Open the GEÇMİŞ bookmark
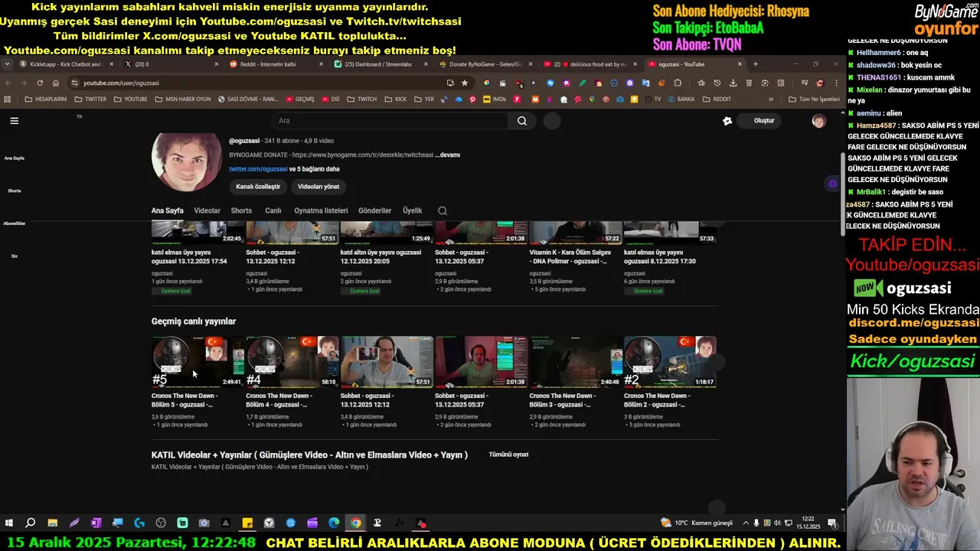Image resolution: width=980 pixels, height=551 pixels. point(300,99)
